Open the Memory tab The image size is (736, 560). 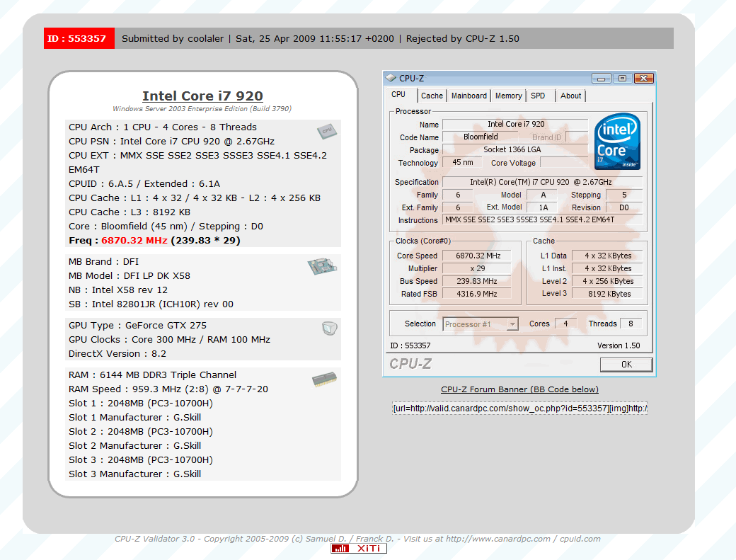click(508, 96)
